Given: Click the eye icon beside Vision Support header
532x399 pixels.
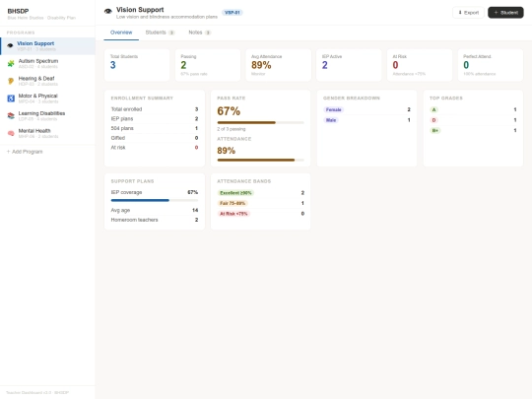Looking at the screenshot, I should (108, 11).
